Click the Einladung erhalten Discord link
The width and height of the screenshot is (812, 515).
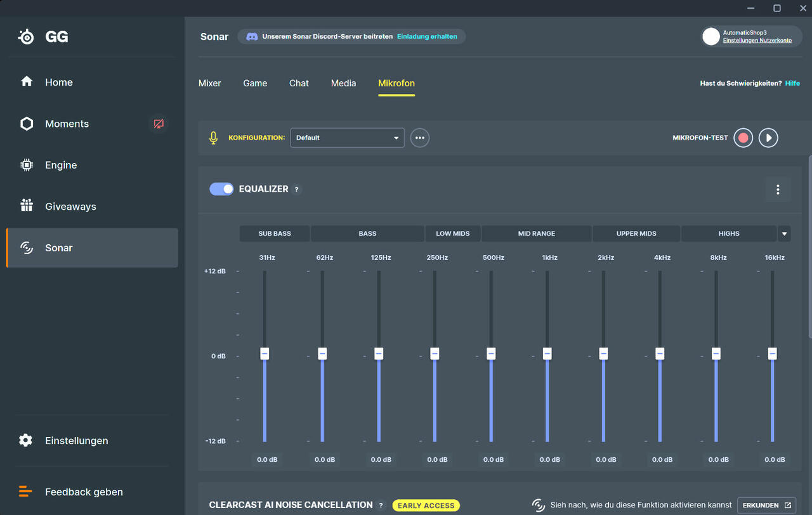(427, 37)
